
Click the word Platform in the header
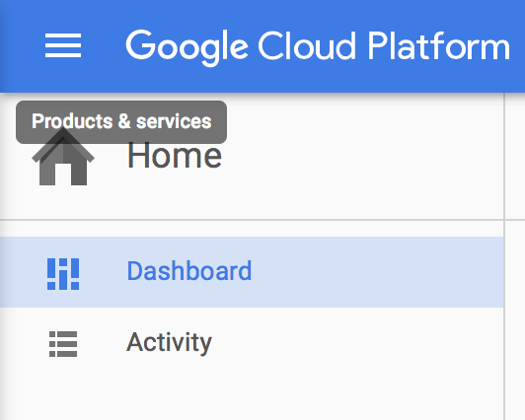point(439,45)
